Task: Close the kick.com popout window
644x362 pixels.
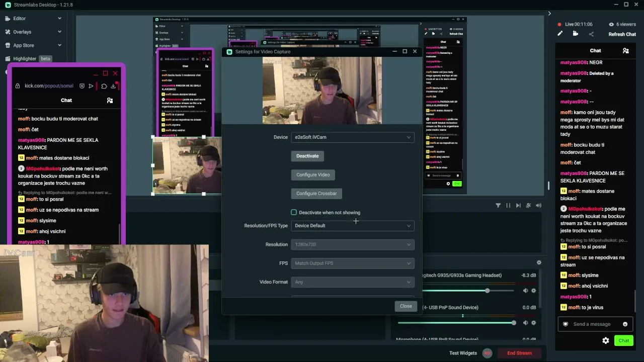Action: (x=115, y=73)
